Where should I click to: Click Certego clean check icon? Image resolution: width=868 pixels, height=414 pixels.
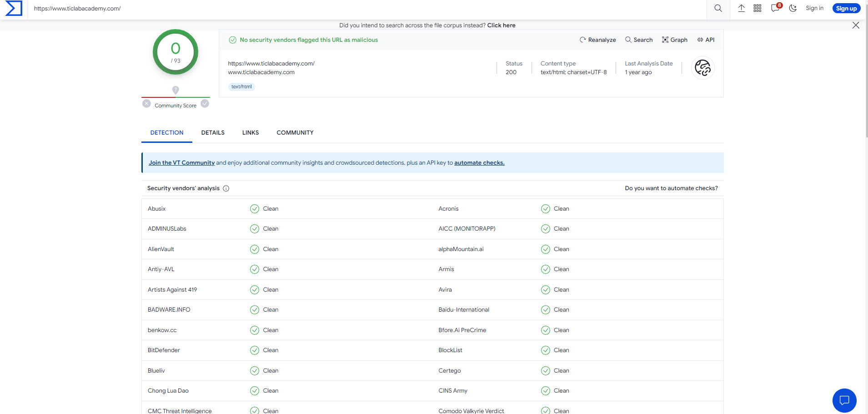pyautogui.click(x=546, y=371)
